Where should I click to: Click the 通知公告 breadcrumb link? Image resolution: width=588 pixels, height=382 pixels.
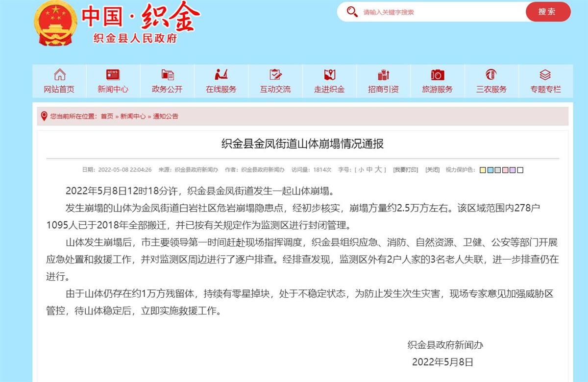point(166,117)
